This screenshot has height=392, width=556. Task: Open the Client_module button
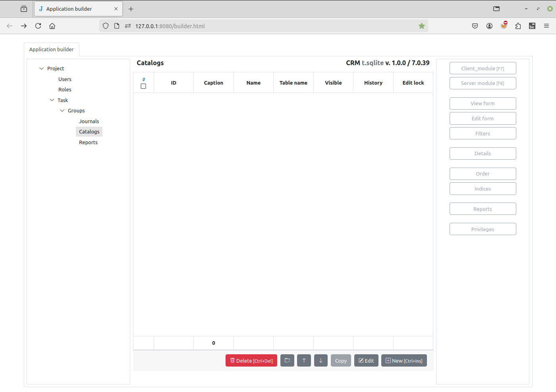pos(483,68)
